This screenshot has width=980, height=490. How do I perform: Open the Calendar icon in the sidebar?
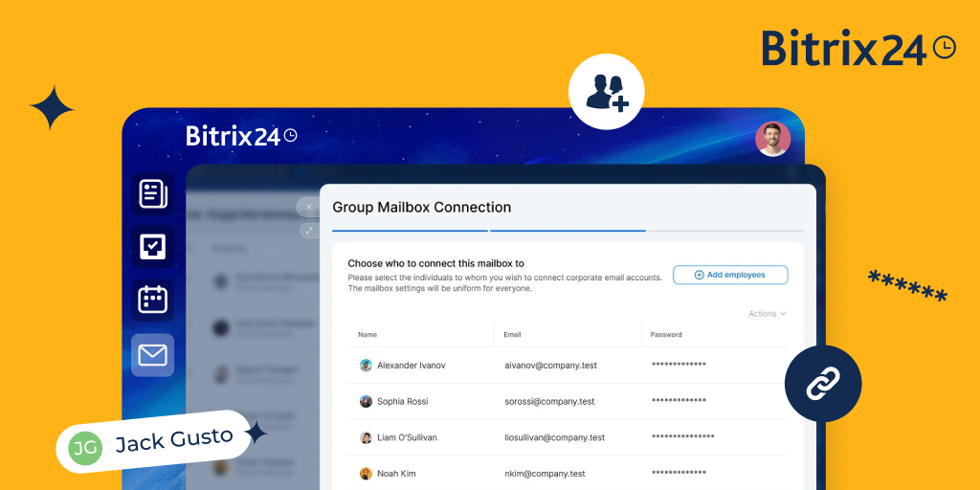[153, 300]
